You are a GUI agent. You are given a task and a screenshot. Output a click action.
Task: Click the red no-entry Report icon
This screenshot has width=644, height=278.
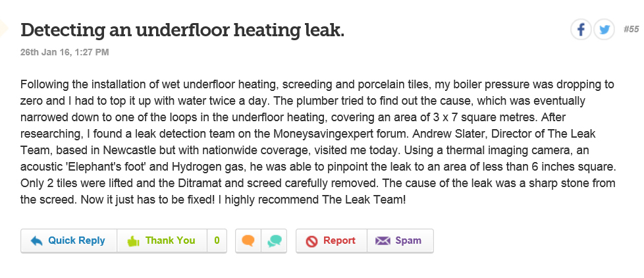[x=311, y=241]
